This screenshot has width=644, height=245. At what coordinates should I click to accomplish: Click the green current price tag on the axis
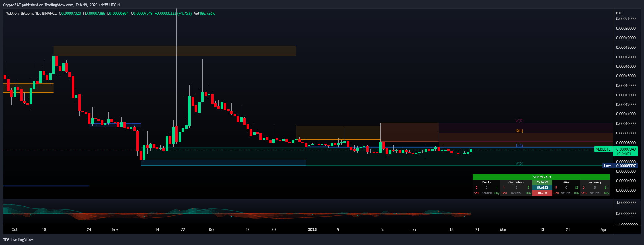pos(626,149)
